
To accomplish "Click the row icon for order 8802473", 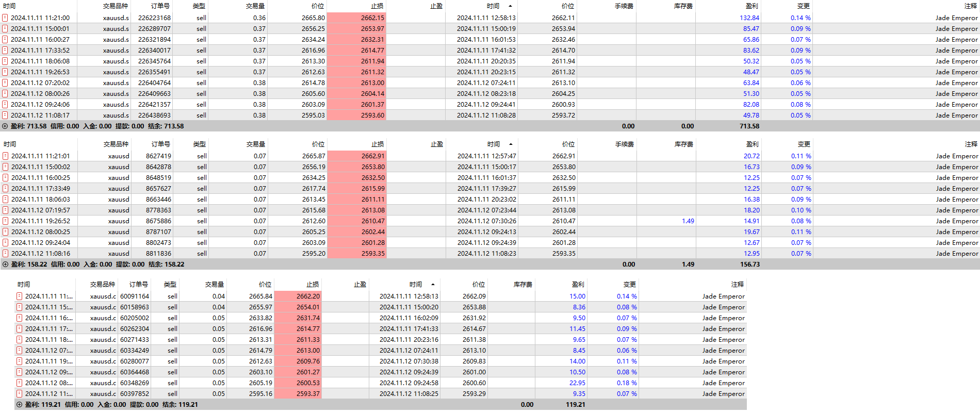I will (6, 242).
